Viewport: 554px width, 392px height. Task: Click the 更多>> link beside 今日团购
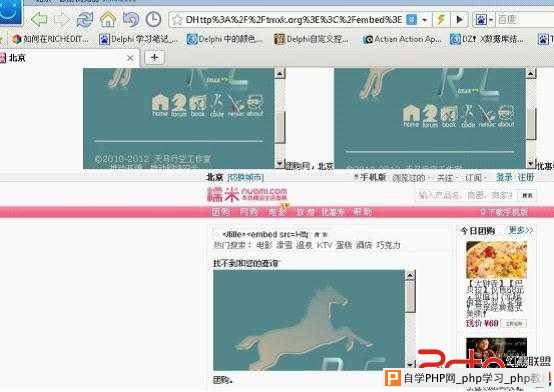tap(520, 230)
